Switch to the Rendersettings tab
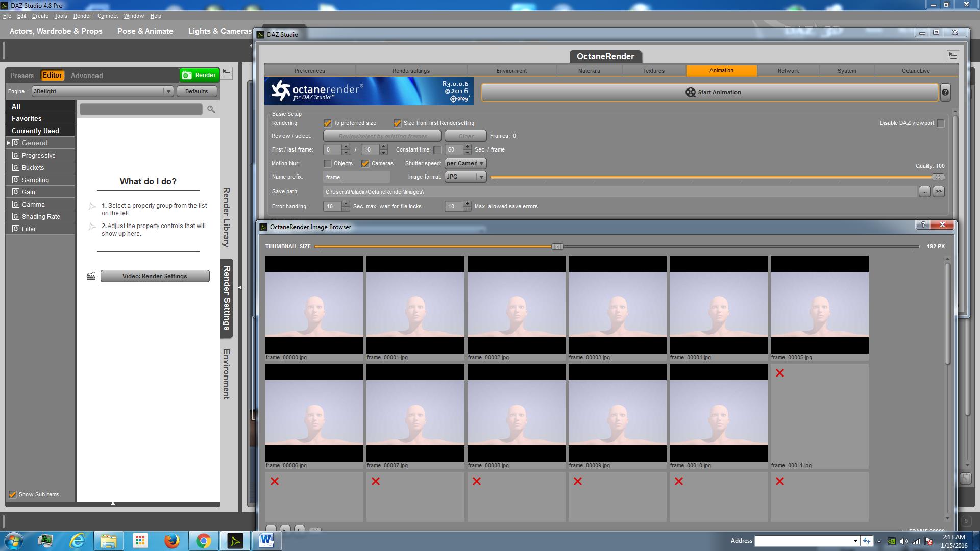 pos(411,71)
